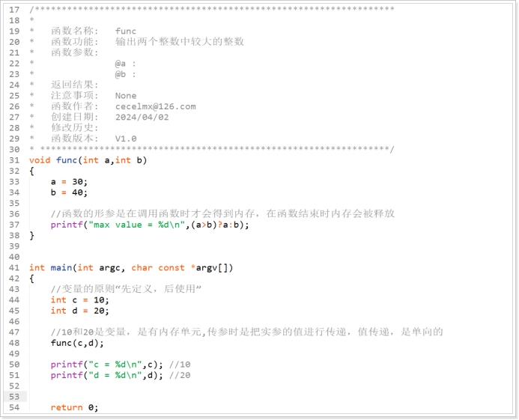The height and width of the screenshot is (420, 519).
Task: Click the 'None' value on line 25
Action: tap(126, 96)
